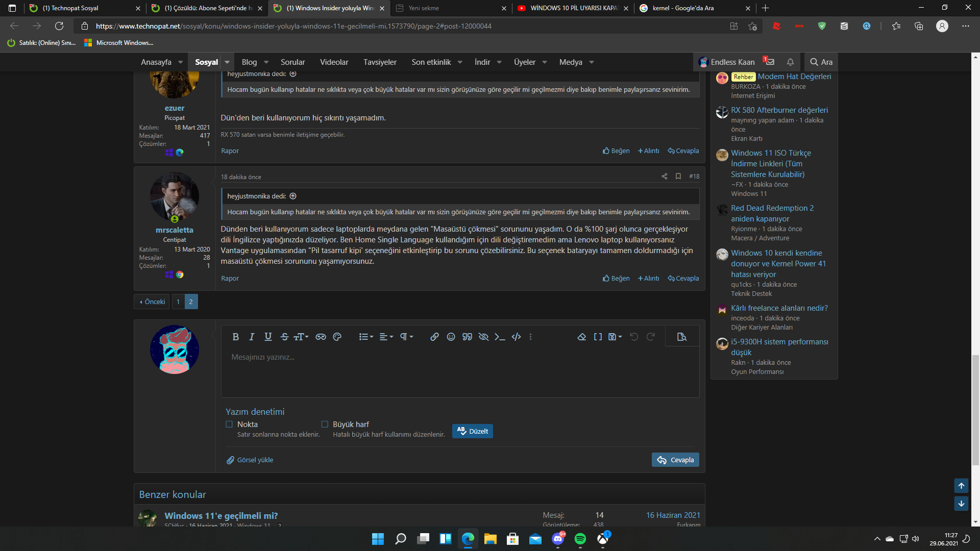Open the text alignment dropdown

tap(386, 337)
